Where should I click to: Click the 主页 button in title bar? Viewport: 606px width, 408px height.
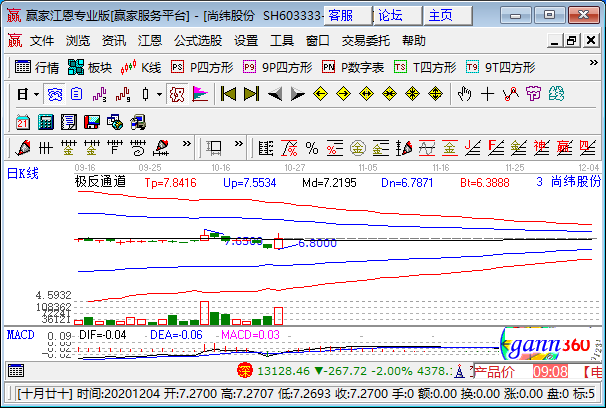coord(448,16)
